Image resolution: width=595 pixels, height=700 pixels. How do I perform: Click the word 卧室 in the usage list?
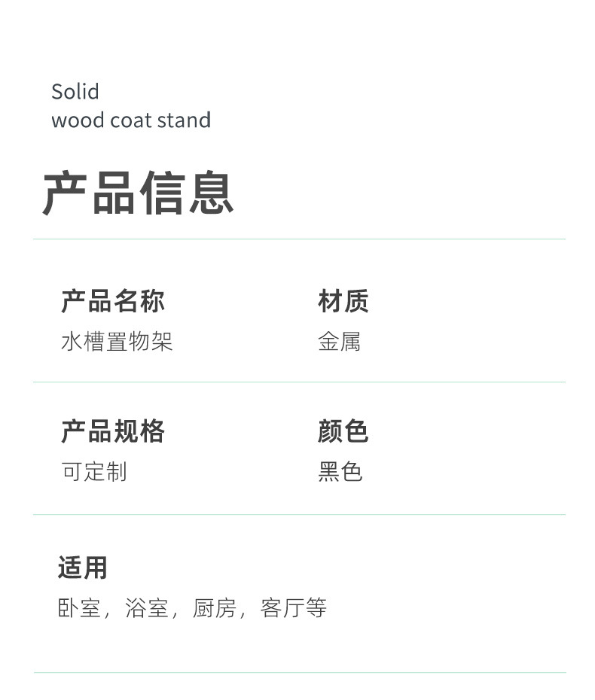[79, 608]
